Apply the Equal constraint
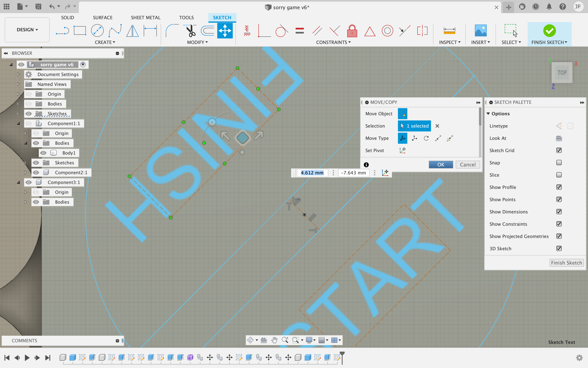The image size is (588, 368). 300,31
